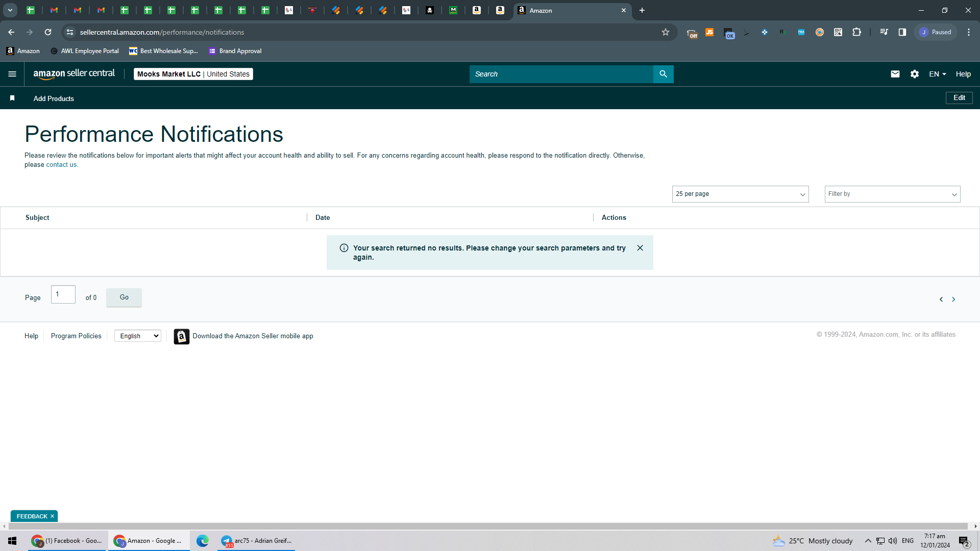Viewport: 980px width, 551px height.
Task: Open Windows Start menu
Action: [x=12, y=541]
